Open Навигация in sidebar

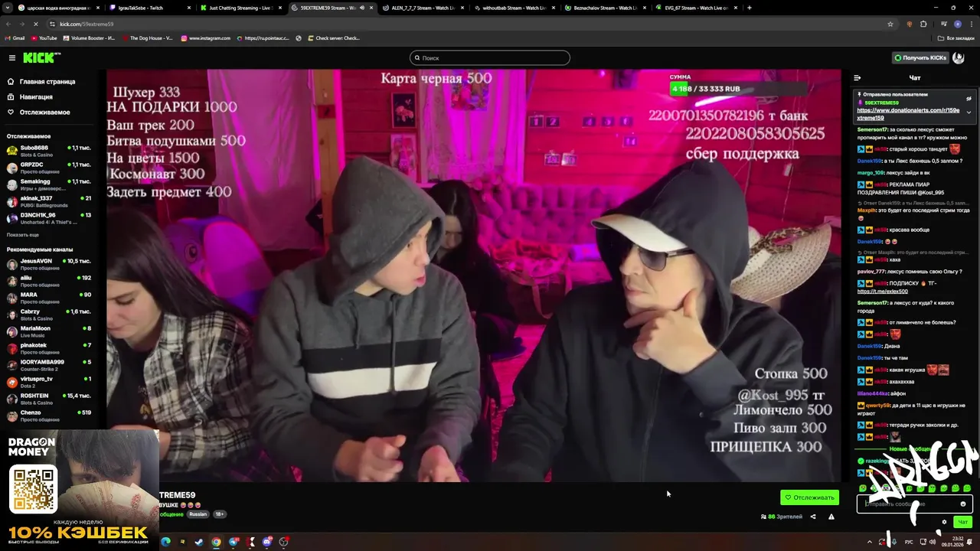[x=36, y=97]
